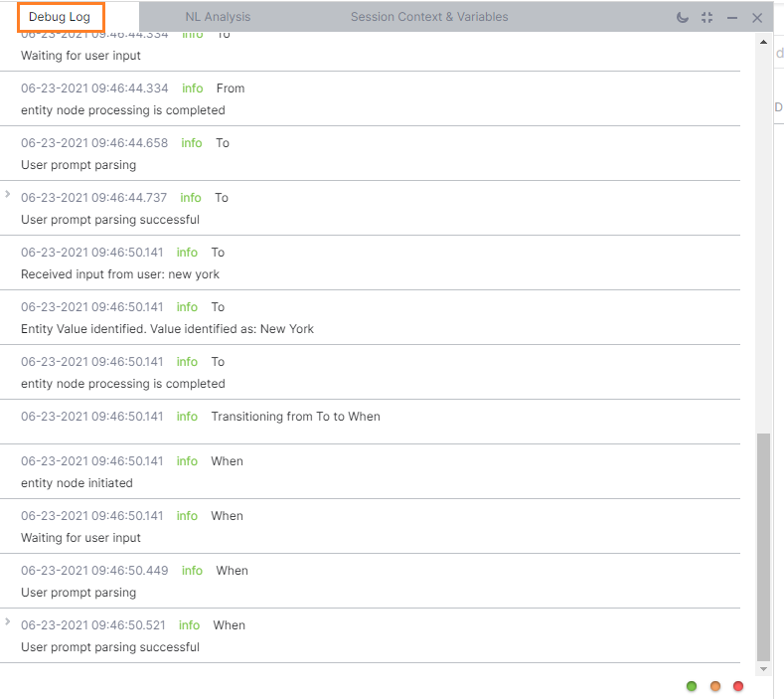
Task: Minimize the debug panel
Action: 732,18
